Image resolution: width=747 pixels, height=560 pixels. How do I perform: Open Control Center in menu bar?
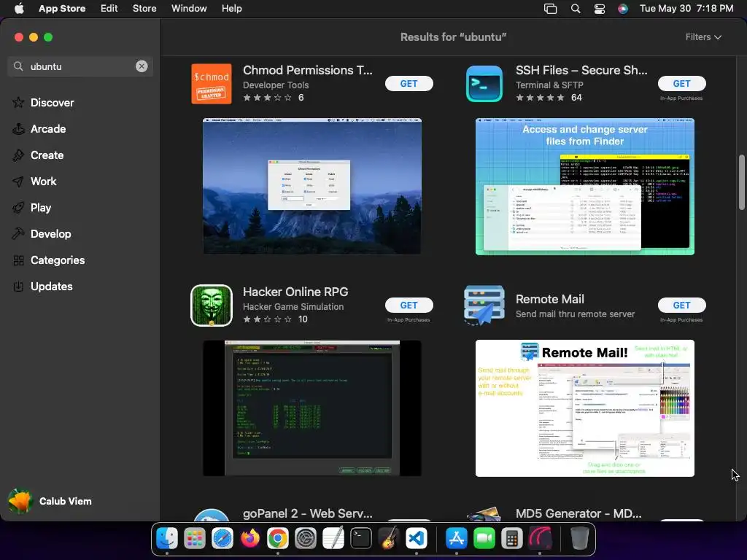point(600,9)
